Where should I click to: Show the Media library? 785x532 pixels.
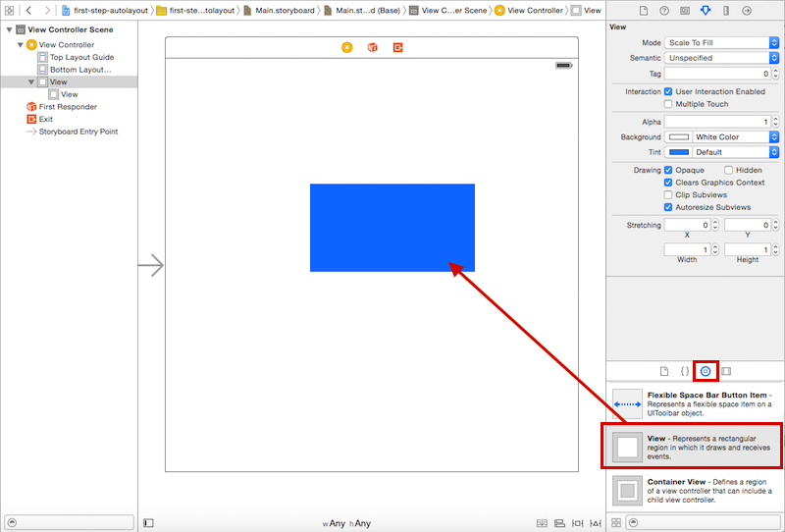(726, 371)
